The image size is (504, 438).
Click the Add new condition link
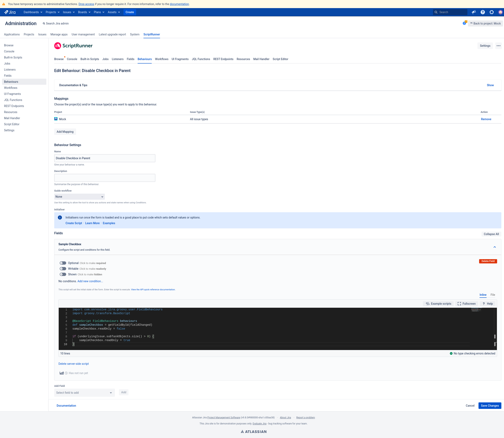click(x=90, y=281)
